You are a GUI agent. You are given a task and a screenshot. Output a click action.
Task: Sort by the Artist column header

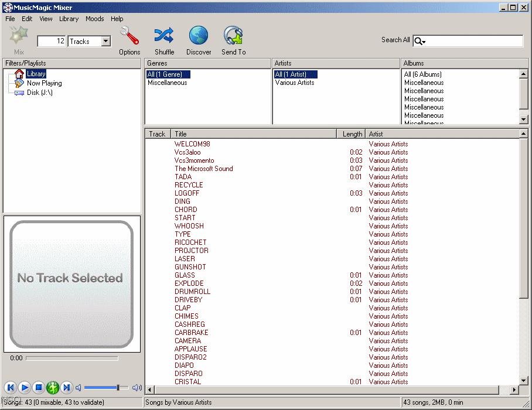click(x=442, y=134)
